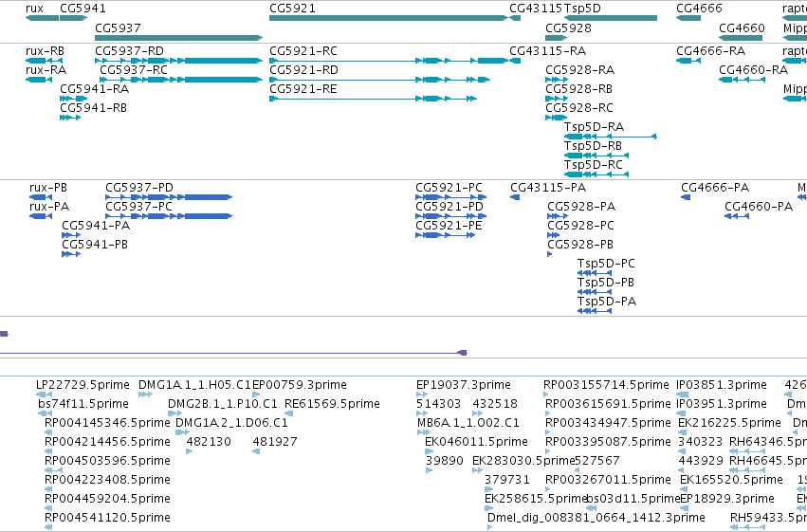Select transcript CG5928-RB
Viewport: 807px width, 532px height.
pos(579,89)
